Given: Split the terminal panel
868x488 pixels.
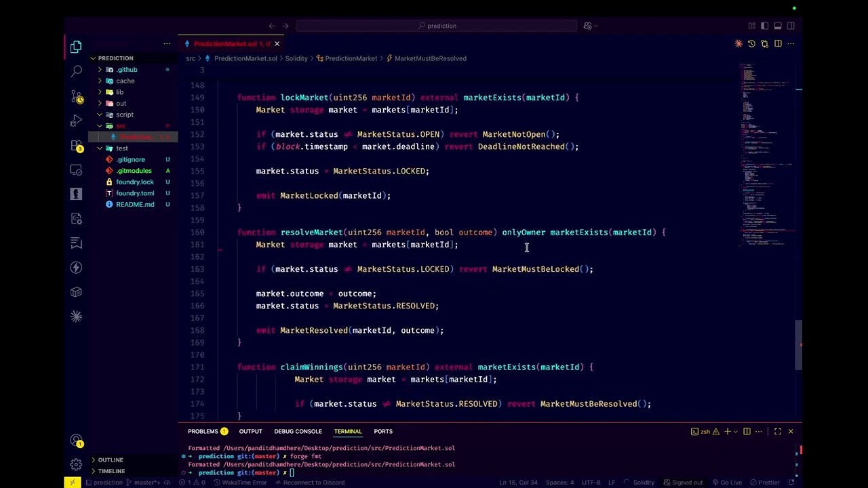Looking at the screenshot, I should coord(747,431).
